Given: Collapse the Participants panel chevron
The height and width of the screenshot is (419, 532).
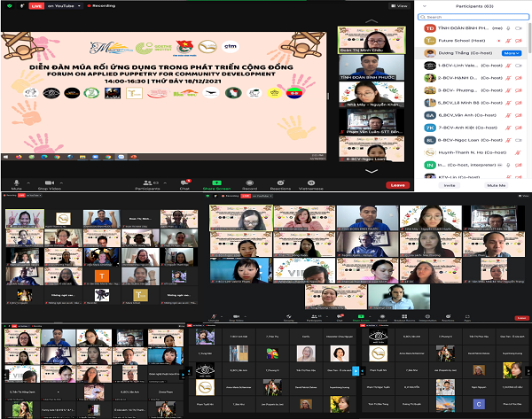Looking at the screenshot, I should click(423, 6).
